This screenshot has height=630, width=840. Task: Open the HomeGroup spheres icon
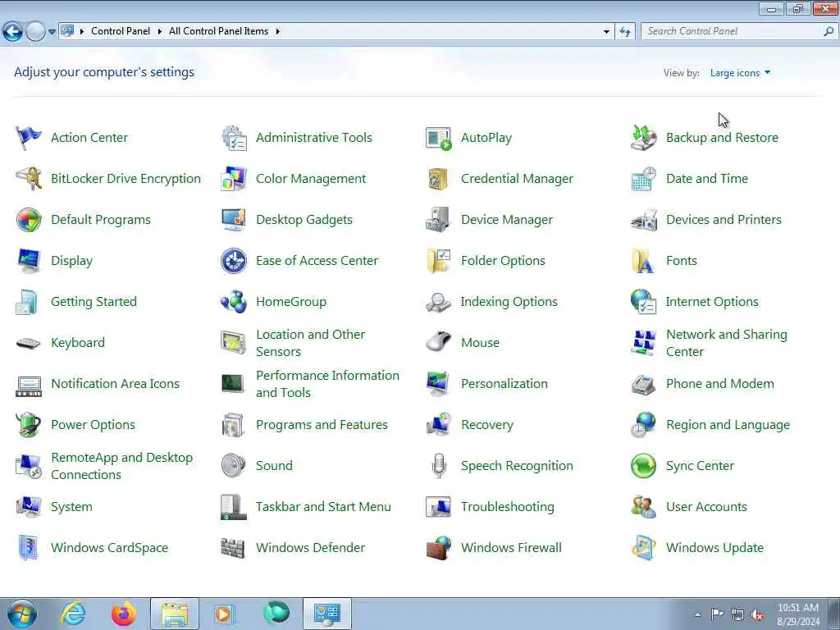pyautogui.click(x=234, y=302)
